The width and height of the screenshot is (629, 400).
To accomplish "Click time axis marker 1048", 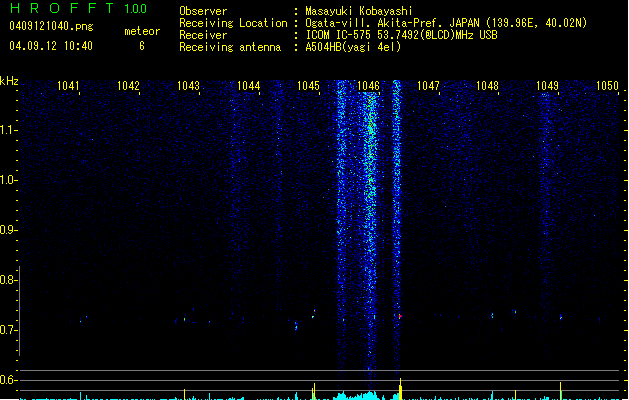I will [x=487, y=86].
